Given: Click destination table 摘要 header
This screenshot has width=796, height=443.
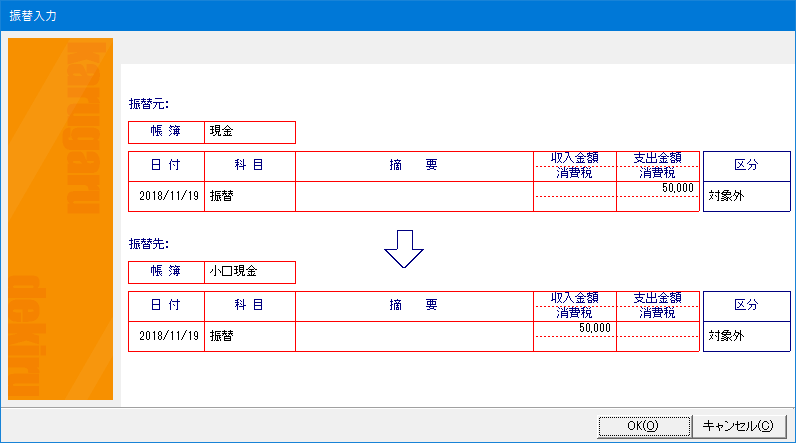Looking at the screenshot, I should pos(414,306).
